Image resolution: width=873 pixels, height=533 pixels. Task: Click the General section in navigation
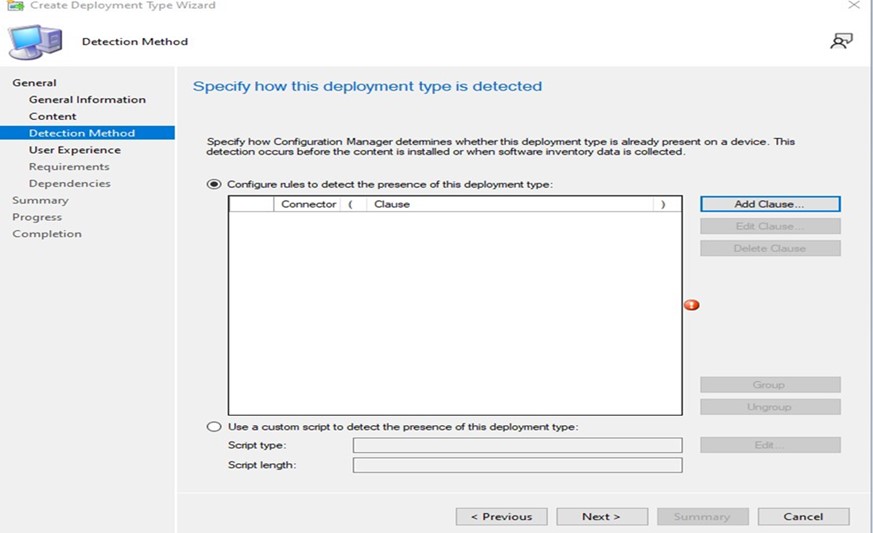tap(34, 83)
